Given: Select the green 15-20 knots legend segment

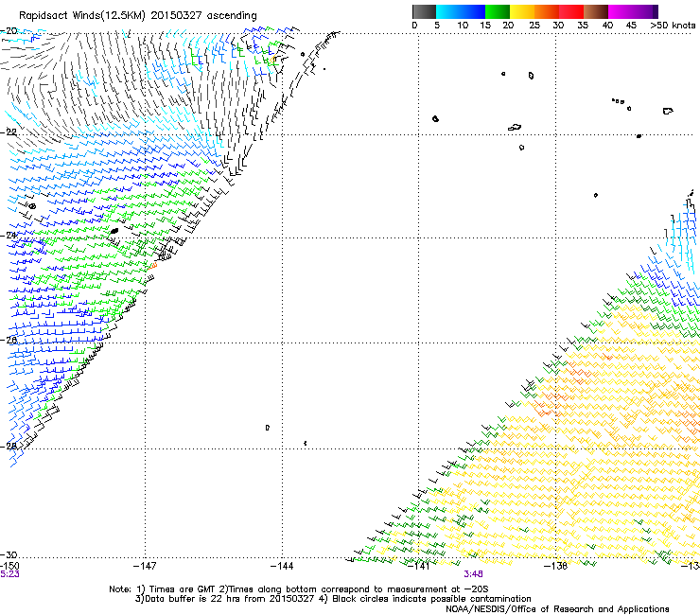Looking at the screenshot, I should [x=498, y=11].
